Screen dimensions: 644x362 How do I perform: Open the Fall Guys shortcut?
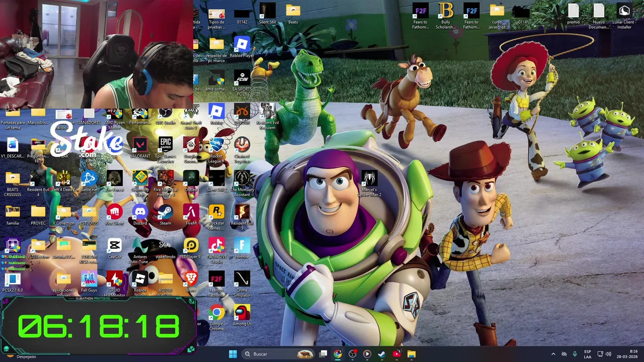89,282
